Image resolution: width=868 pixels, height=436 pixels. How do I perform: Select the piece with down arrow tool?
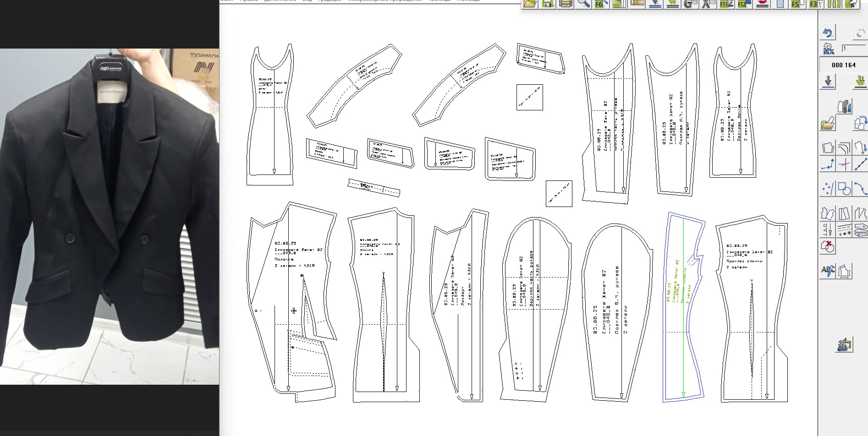860,147
